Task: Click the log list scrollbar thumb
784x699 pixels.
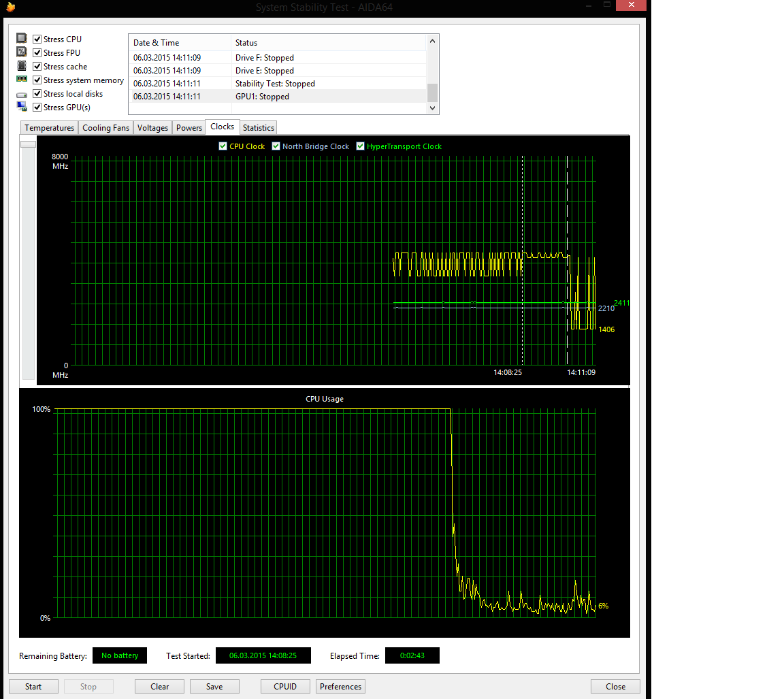Action: coord(433,93)
